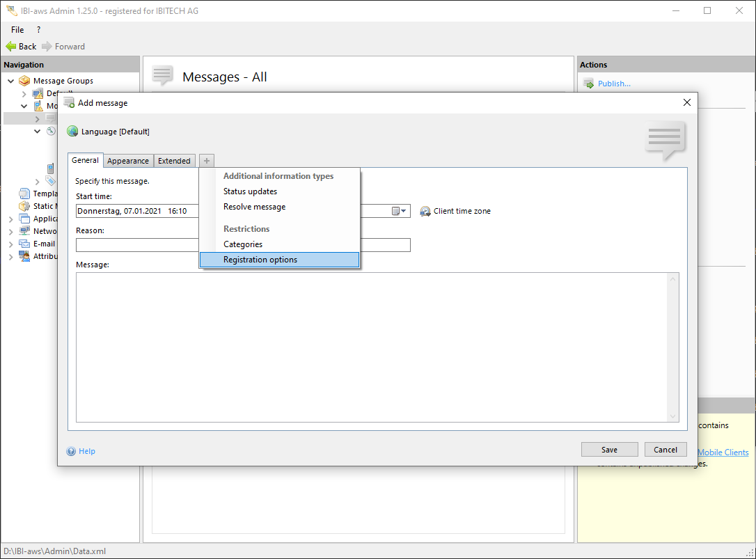Viewport: 756px width, 559px height.
Task: Click the plus button to add tab
Action: (207, 161)
